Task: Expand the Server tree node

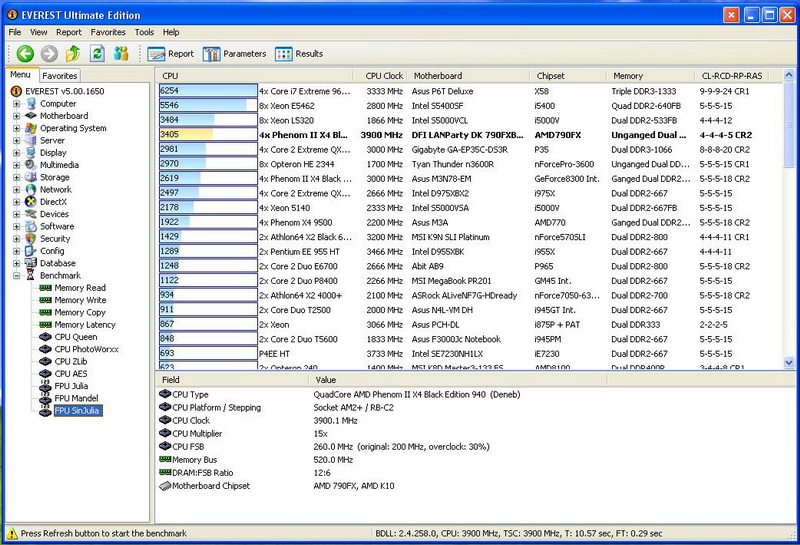Action: point(17,140)
